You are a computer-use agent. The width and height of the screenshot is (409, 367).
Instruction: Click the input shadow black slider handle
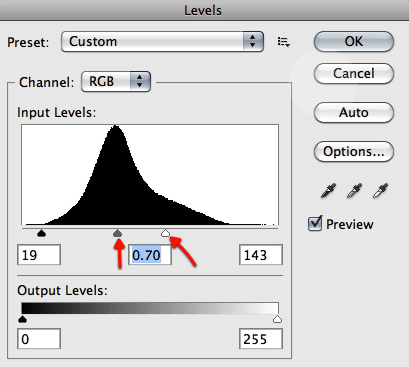(41, 233)
